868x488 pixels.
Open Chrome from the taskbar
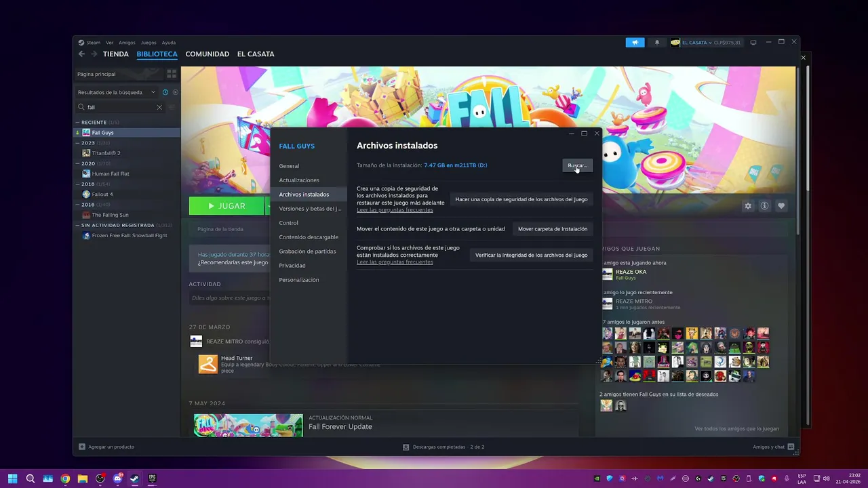(x=65, y=479)
